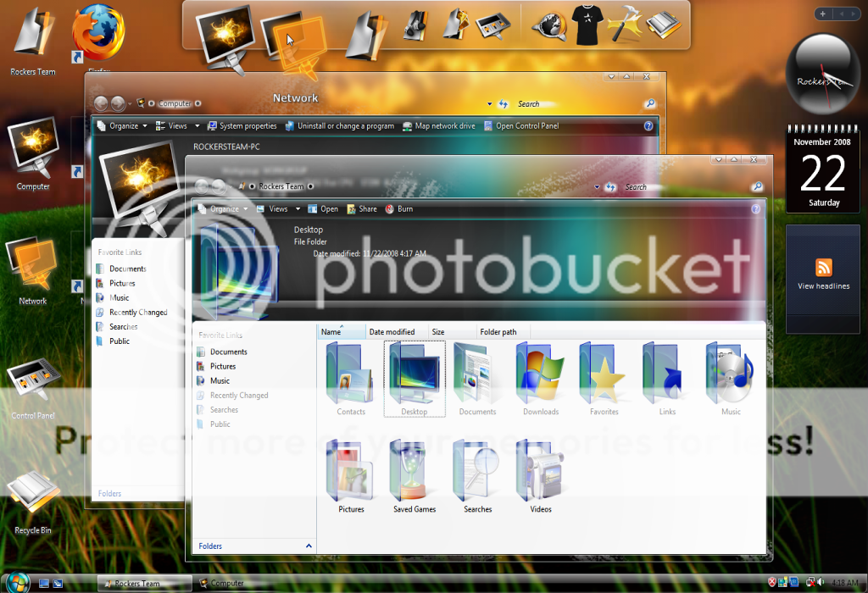Click Uninstall or change a program
Viewport: 868px width, 593px height.
pyautogui.click(x=340, y=126)
